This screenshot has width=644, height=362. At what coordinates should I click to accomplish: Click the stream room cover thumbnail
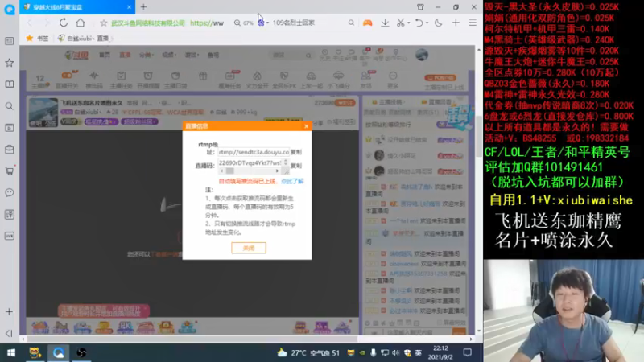click(43, 113)
